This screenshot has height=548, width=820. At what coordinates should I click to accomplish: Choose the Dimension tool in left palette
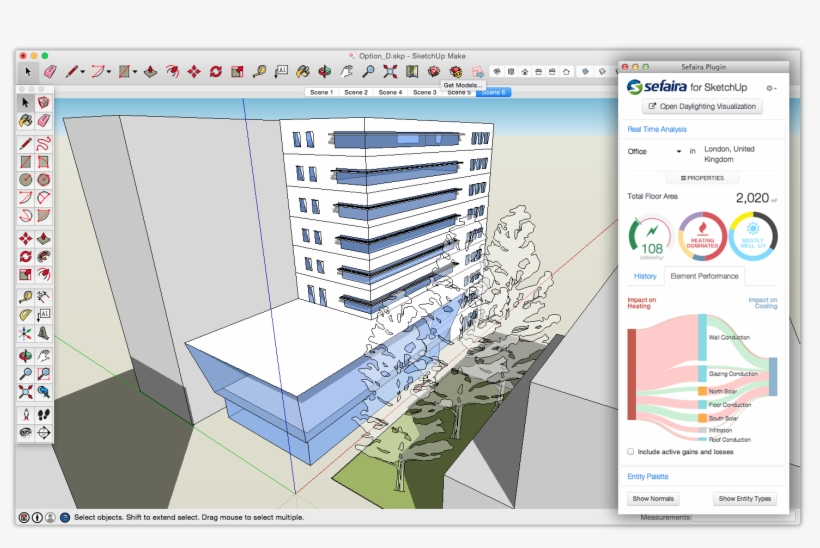pyautogui.click(x=43, y=298)
